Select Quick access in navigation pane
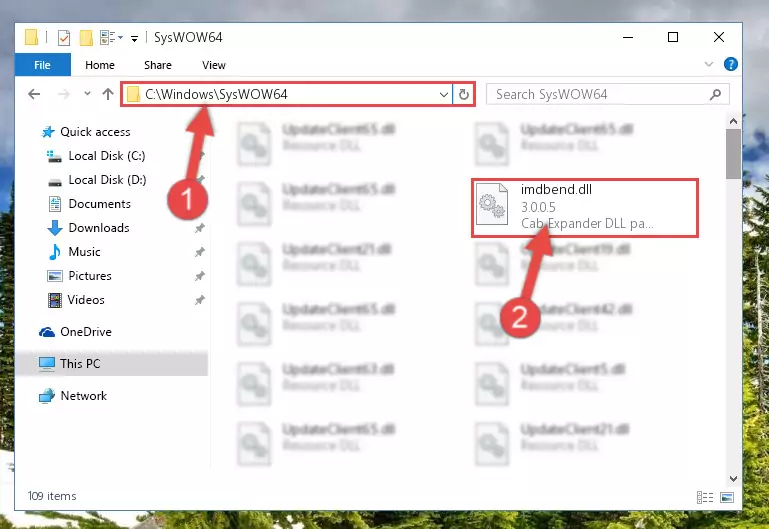 click(95, 131)
